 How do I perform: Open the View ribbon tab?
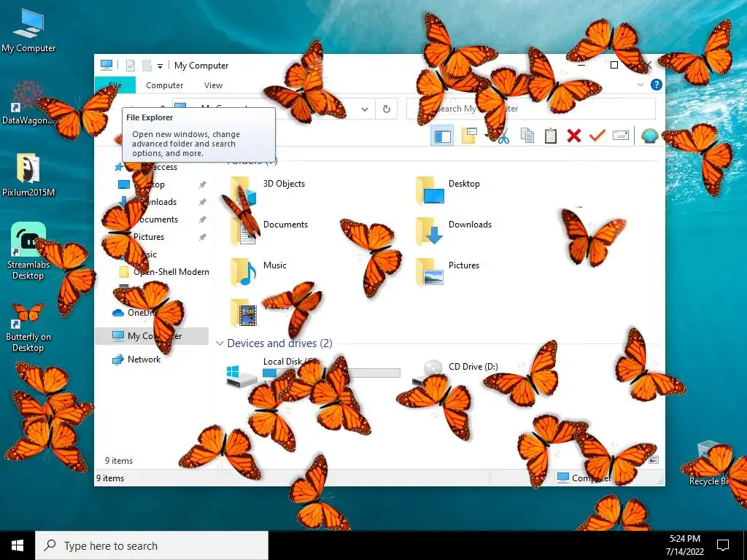tap(213, 85)
